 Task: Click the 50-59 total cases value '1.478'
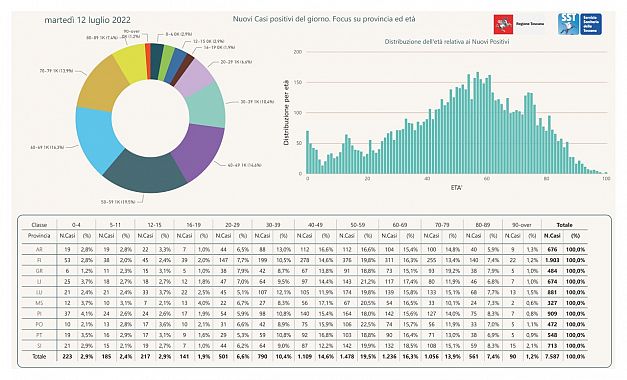(x=347, y=356)
